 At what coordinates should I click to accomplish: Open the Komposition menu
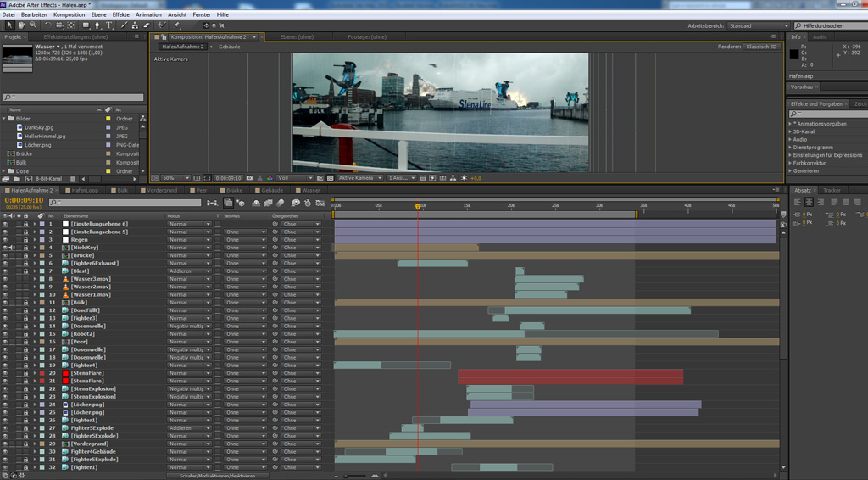click(69, 14)
